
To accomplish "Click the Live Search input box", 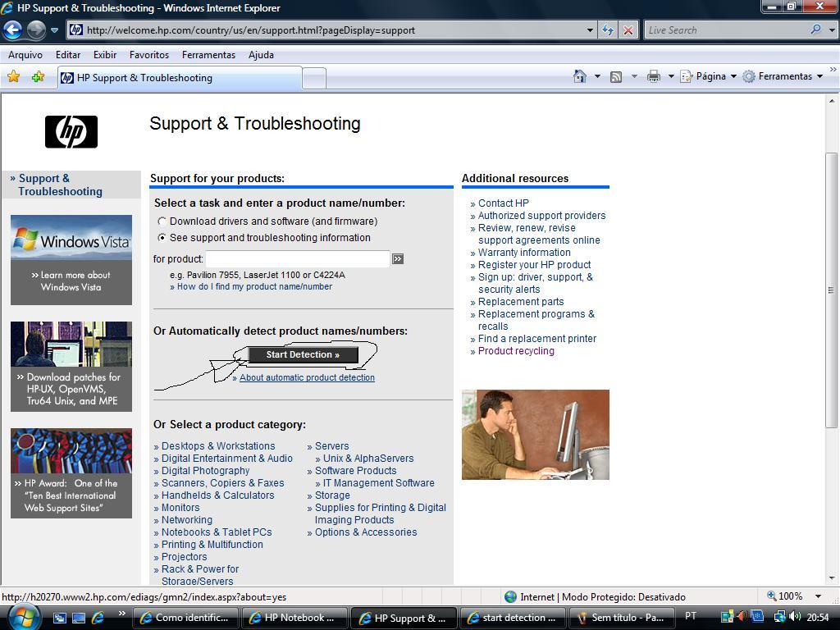I will (x=726, y=30).
